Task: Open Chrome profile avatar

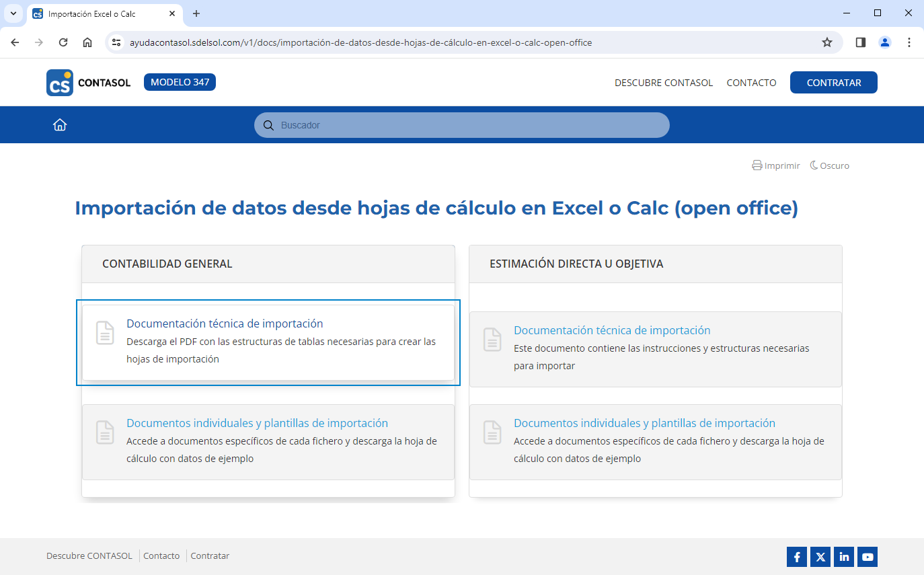Action: [885, 42]
